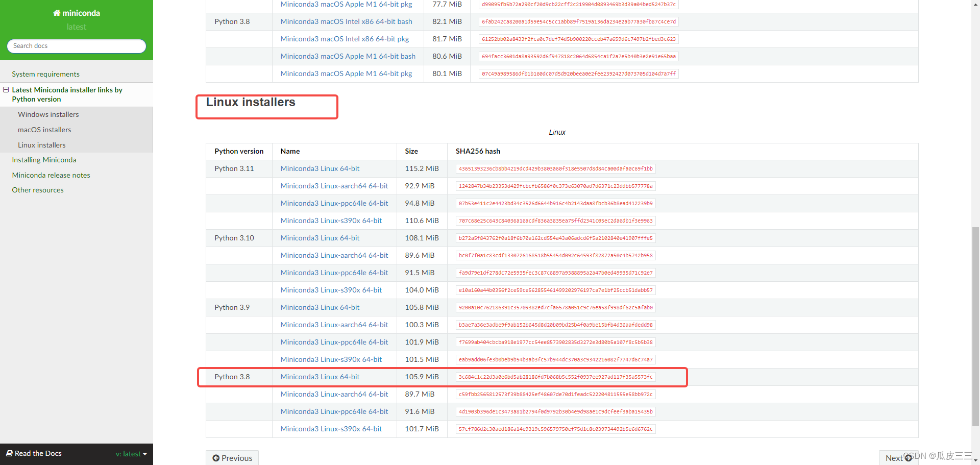Download Miniconda3 macOS Intel x86 64-bit pkg
980x465 pixels.
[345, 39]
